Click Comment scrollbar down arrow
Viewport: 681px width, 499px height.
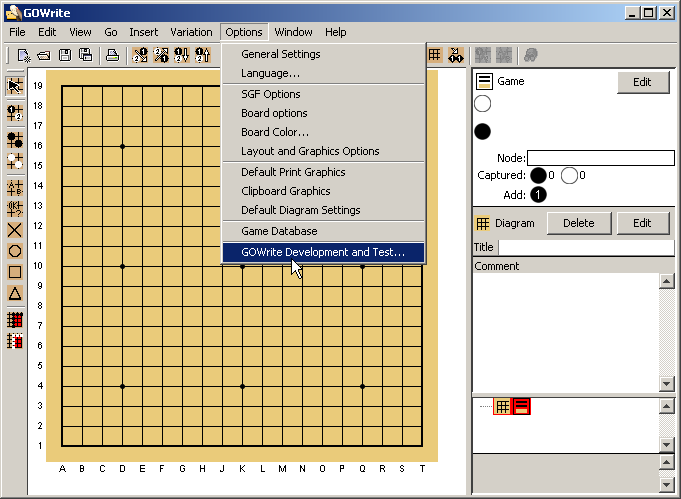(x=667, y=383)
